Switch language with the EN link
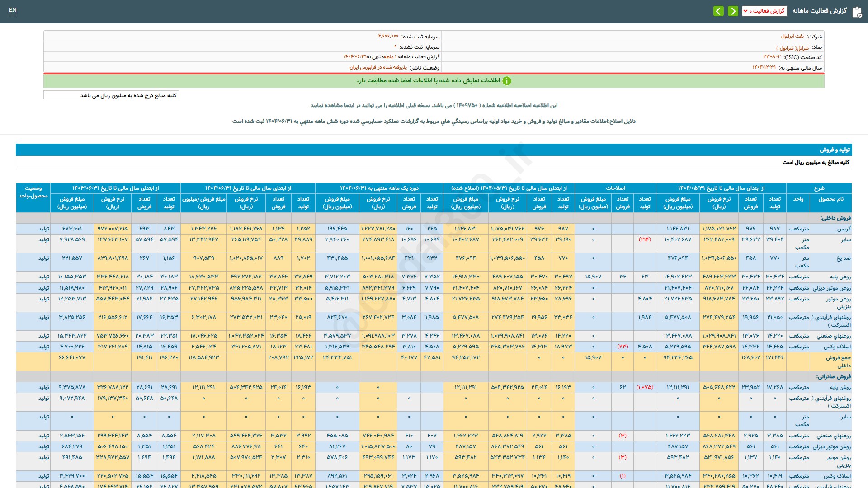Viewport: 868px width, 488px height. pos(13,10)
